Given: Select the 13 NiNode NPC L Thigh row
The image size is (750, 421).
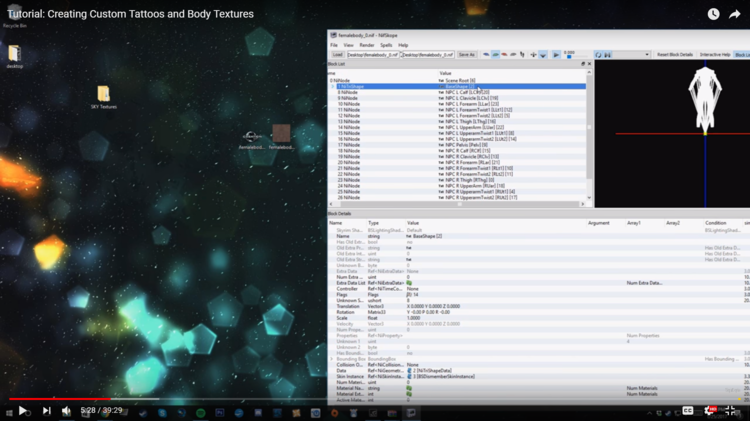Looking at the screenshot, I should coord(457,122).
